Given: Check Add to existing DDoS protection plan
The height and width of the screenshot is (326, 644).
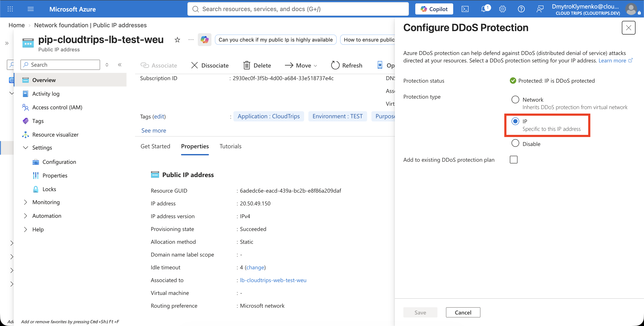Looking at the screenshot, I should click(513, 159).
